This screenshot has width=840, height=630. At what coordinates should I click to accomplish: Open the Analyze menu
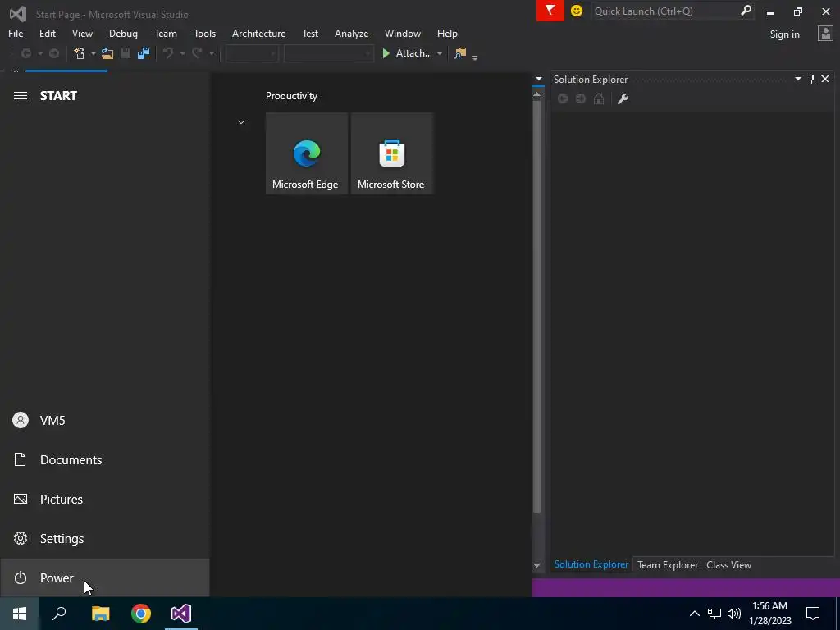click(351, 33)
